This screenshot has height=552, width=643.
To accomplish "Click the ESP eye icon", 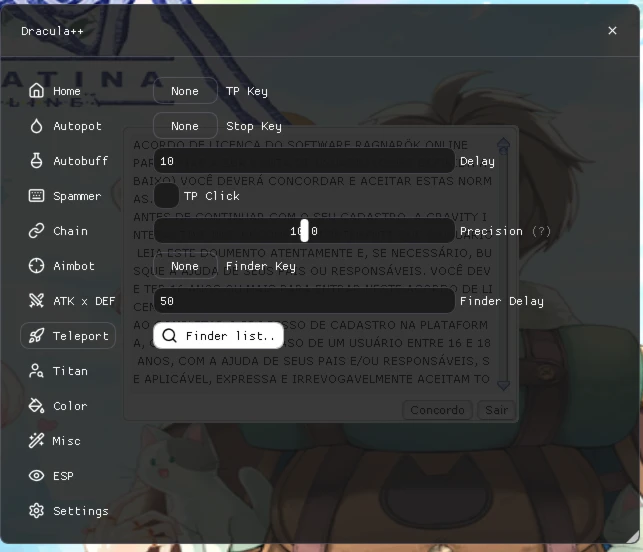I will (x=36, y=476).
